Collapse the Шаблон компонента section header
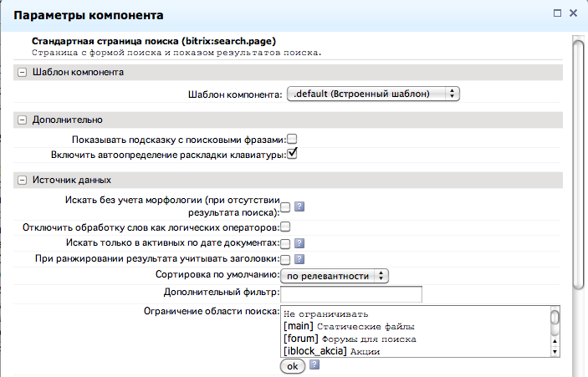Image resolution: width=588 pixels, height=377 pixels. coord(22,72)
